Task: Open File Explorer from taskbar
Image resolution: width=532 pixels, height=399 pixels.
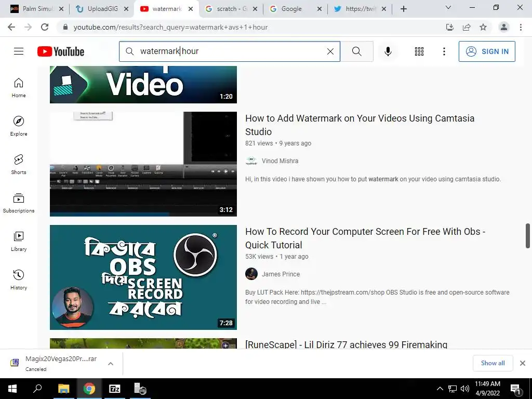Action: pyautogui.click(x=63, y=389)
